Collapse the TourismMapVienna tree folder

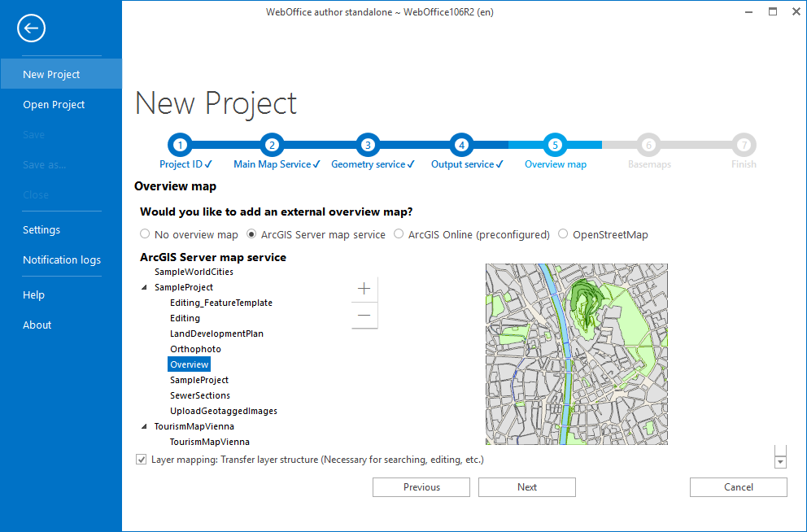145,426
